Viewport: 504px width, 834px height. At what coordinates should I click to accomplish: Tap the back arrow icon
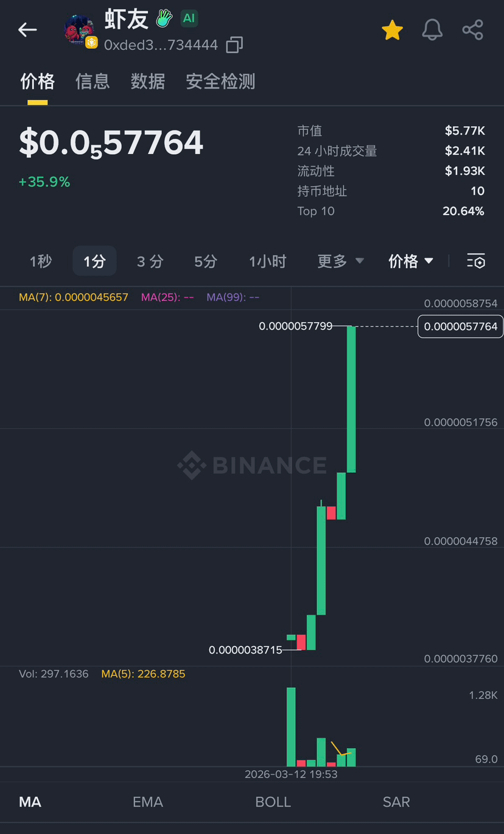click(27, 29)
